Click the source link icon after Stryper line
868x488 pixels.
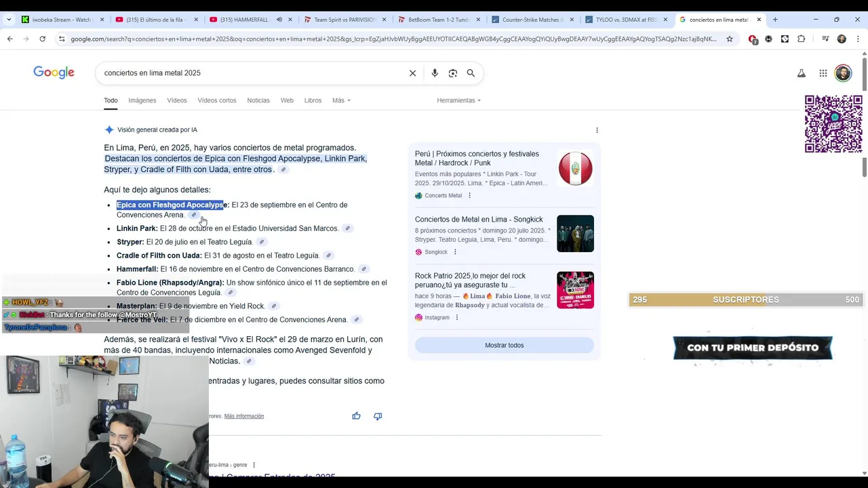coord(261,242)
